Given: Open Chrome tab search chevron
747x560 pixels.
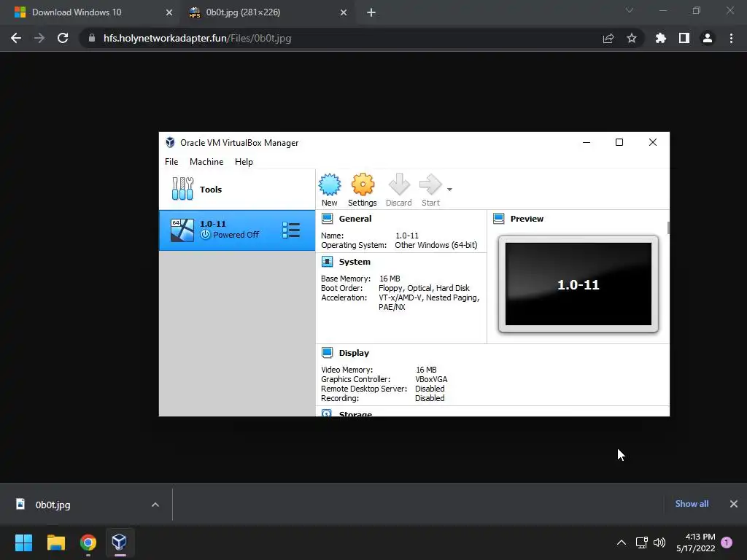Looking at the screenshot, I should pyautogui.click(x=630, y=10).
